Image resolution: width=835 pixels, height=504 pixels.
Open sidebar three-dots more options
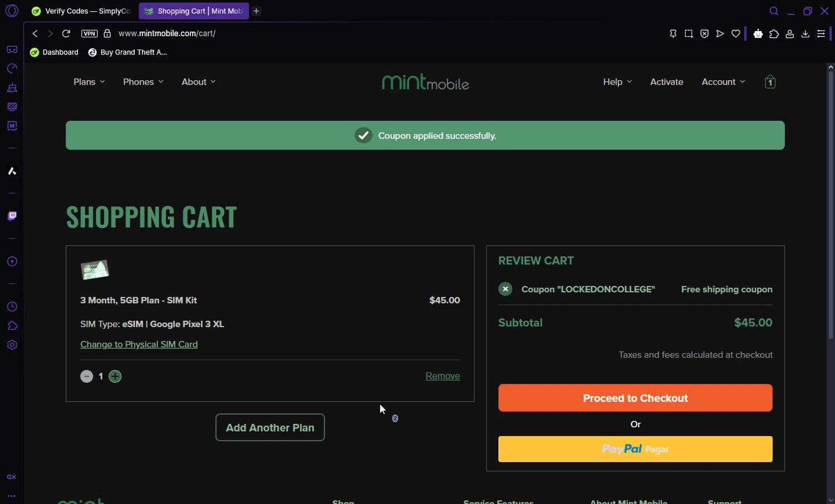(12, 496)
